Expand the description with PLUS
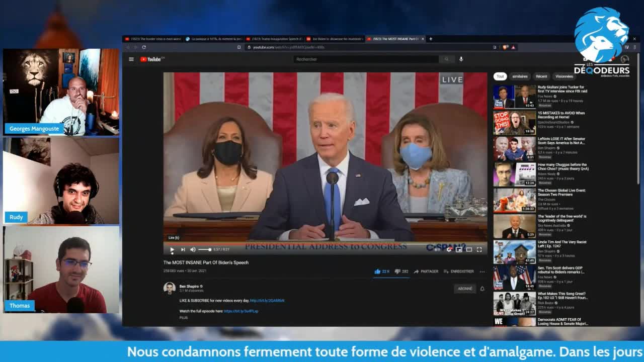Viewport: 644px width, 362px height. click(x=184, y=318)
